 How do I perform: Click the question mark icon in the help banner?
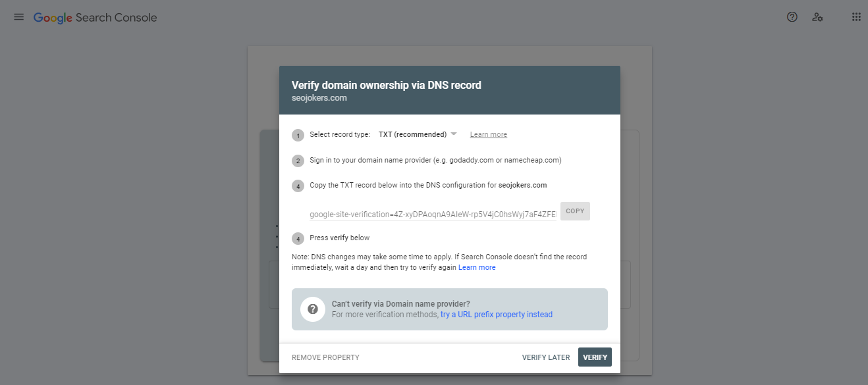coord(312,309)
